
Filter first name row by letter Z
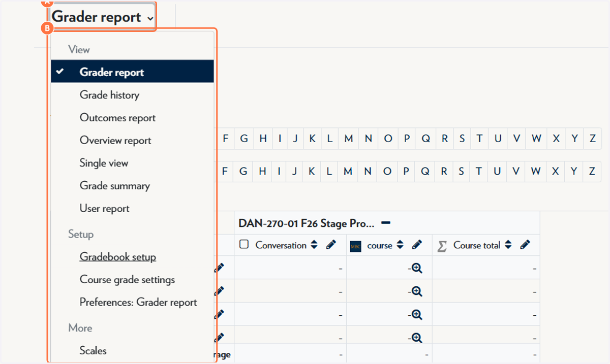[592, 139]
